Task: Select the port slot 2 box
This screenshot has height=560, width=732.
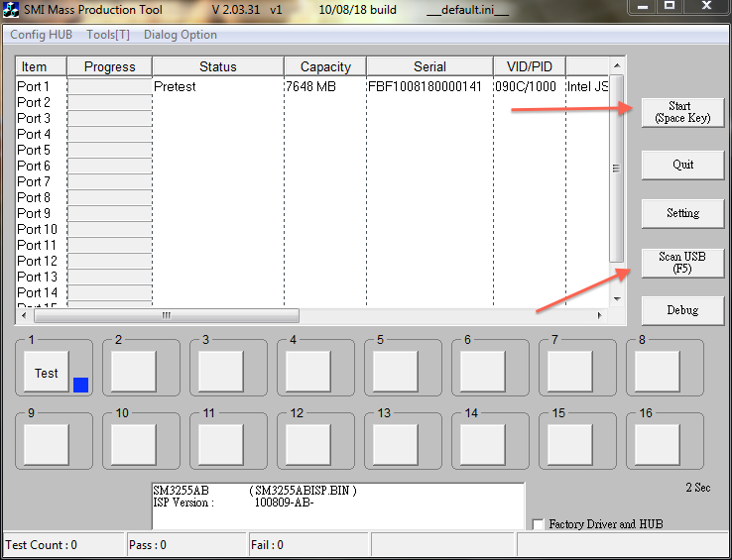Action: pyautogui.click(x=134, y=372)
